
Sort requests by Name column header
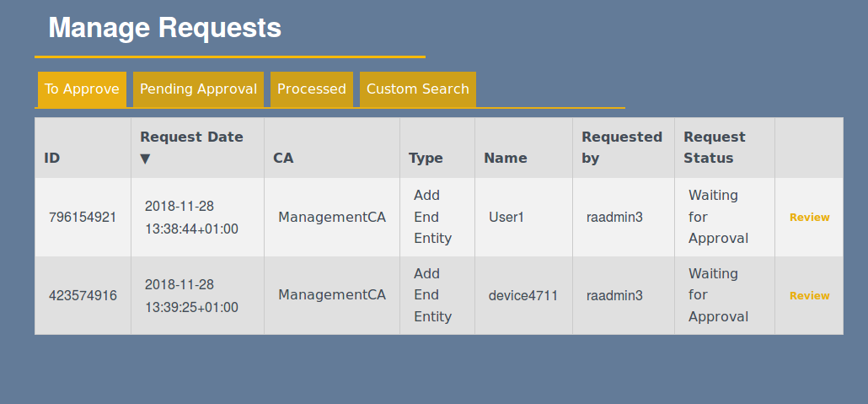pos(505,158)
